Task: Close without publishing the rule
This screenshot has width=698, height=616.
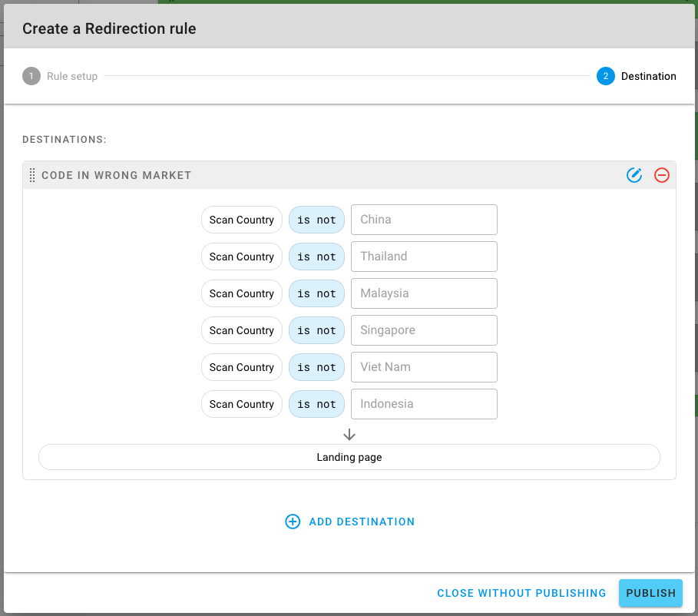Action: (x=521, y=593)
